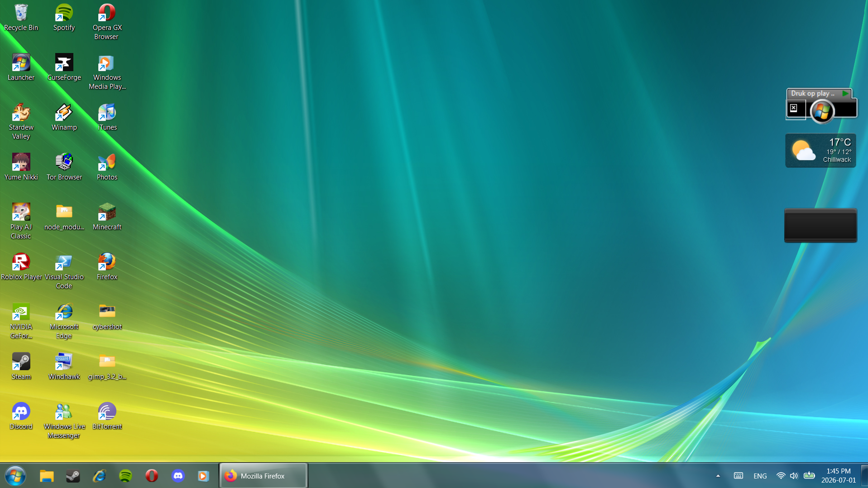The width and height of the screenshot is (868, 488).
Task: Open File Explorer from the taskbar
Action: (x=47, y=476)
